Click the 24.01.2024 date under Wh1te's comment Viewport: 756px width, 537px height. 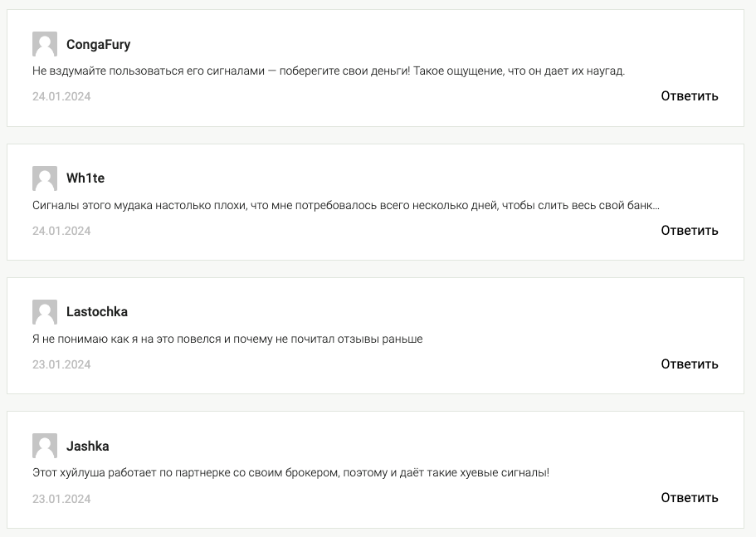click(61, 231)
